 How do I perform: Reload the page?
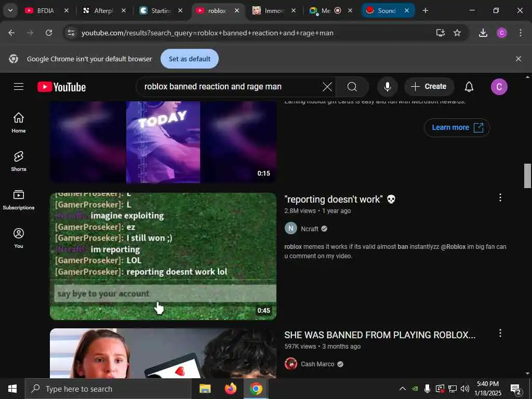coord(49,33)
